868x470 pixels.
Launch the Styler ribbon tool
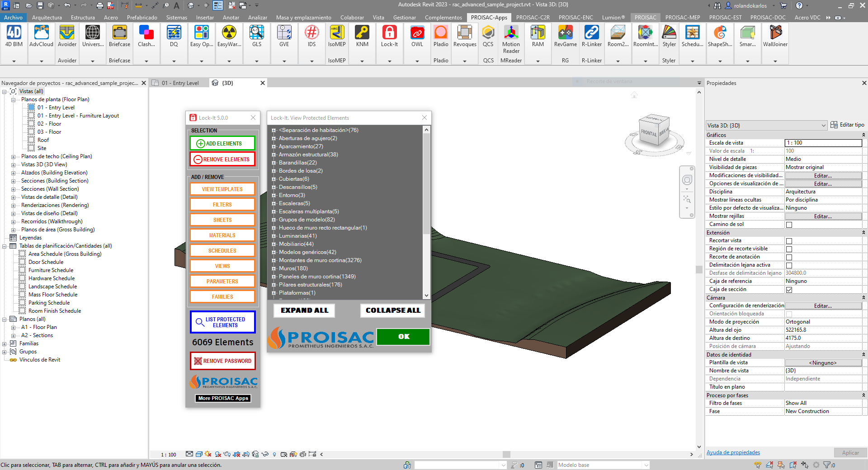tap(669, 36)
